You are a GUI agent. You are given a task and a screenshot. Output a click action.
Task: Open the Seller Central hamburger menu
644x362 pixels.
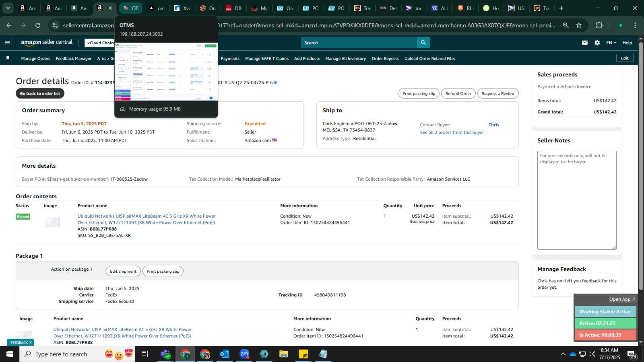coord(8,43)
